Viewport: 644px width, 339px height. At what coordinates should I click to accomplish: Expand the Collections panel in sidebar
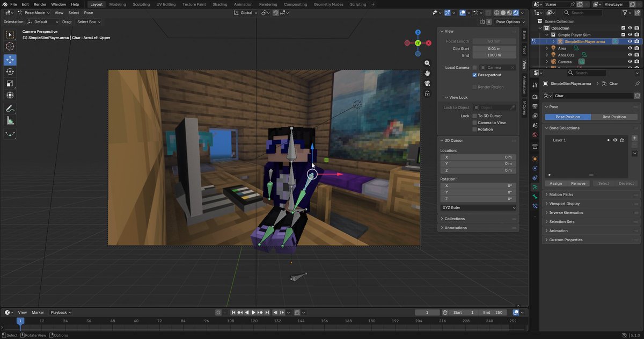click(x=455, y=219)
